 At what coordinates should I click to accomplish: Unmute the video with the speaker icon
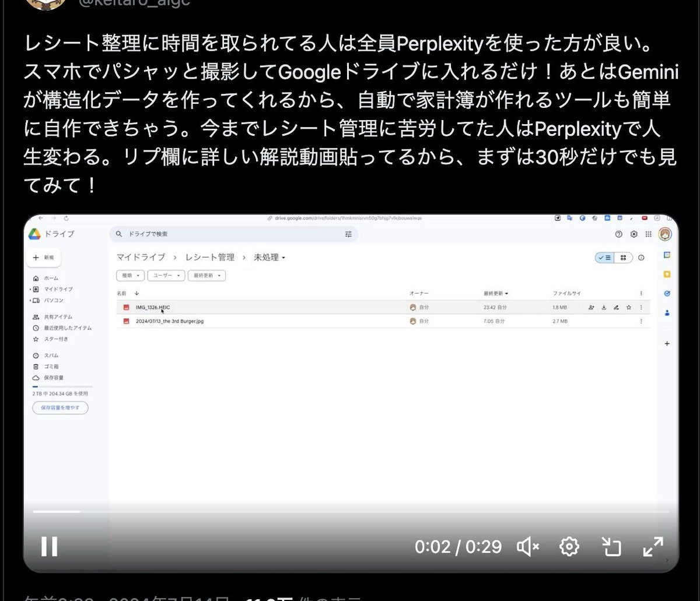coord(527,546)
